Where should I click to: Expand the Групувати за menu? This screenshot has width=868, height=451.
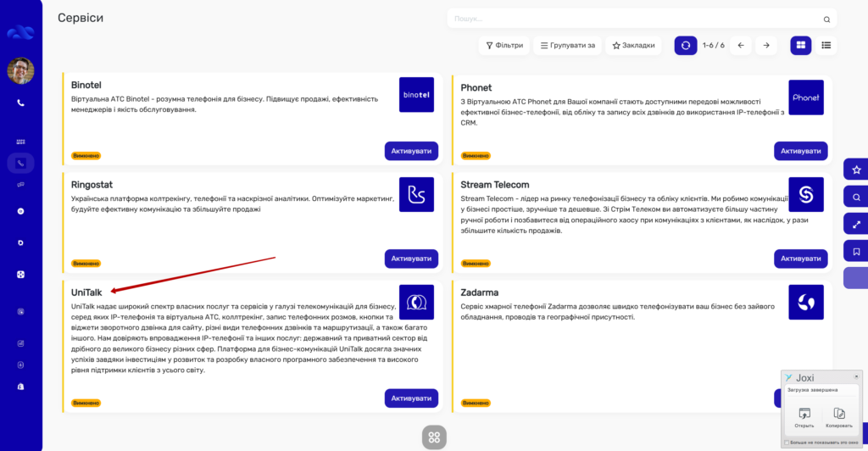coord(568,45)
